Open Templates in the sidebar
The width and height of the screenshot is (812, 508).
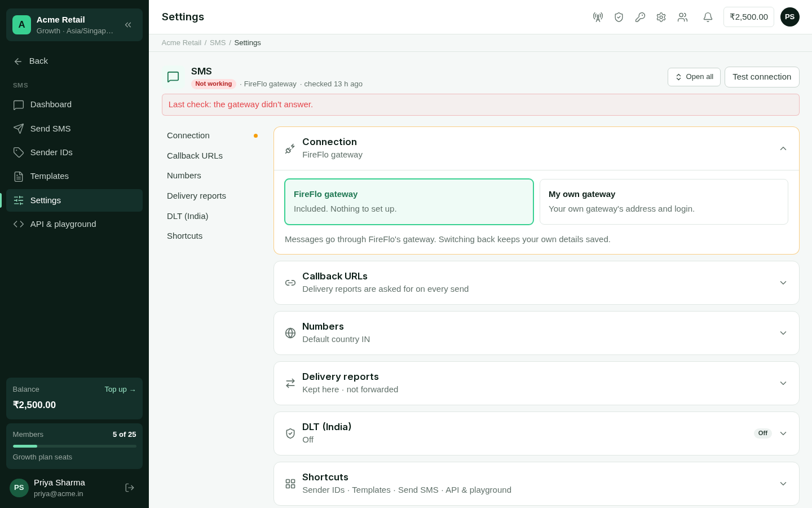(x=74, y=176)
